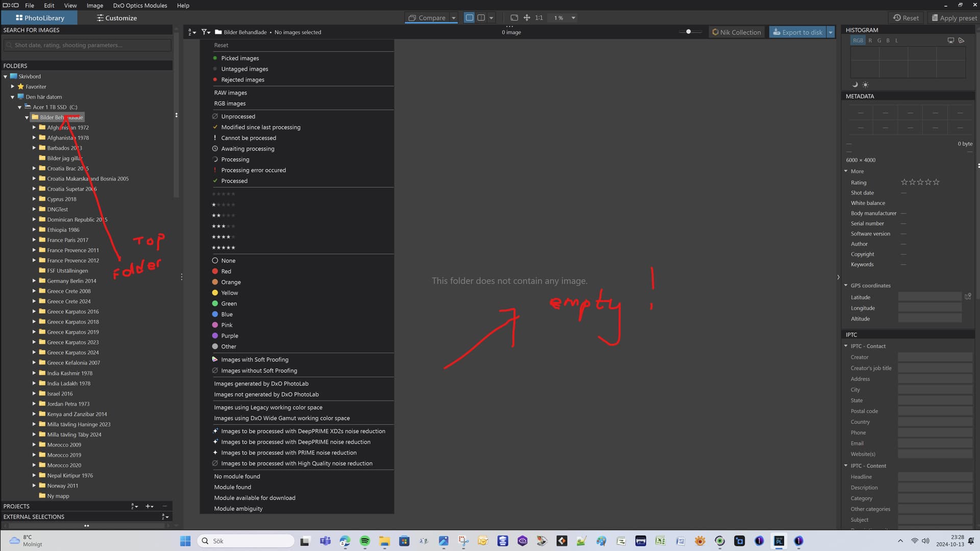980x551 pixels.
Task: Select single image view mode icon
Action: (x=469, y=18)
